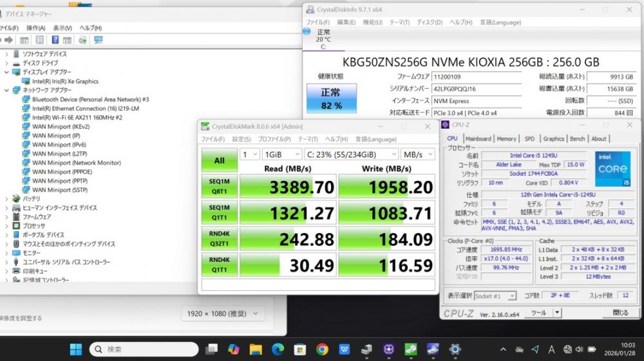This screenshot has height=361, width=644.
Task: Expand the ソフトウェア デバイス tree node
Action: tap(6, 54)
